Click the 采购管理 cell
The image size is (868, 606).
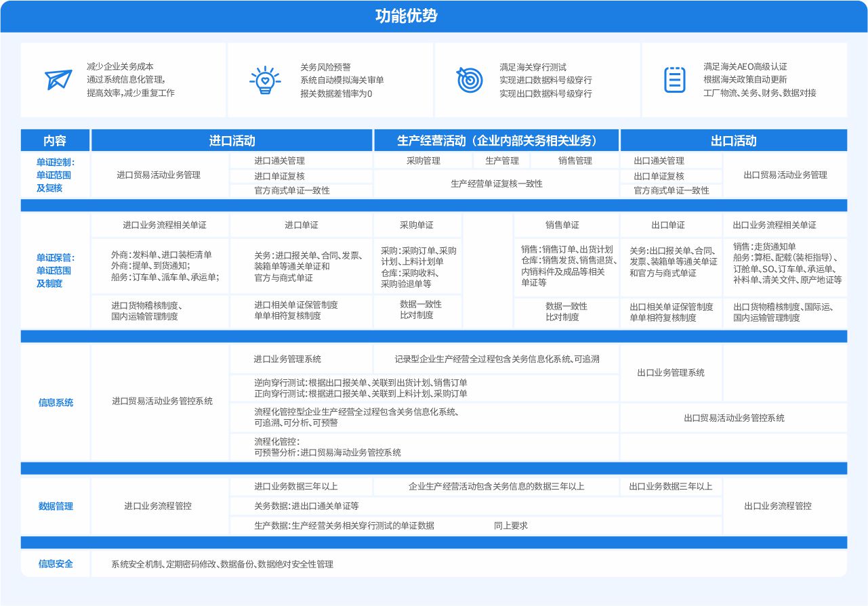(423, 160)
